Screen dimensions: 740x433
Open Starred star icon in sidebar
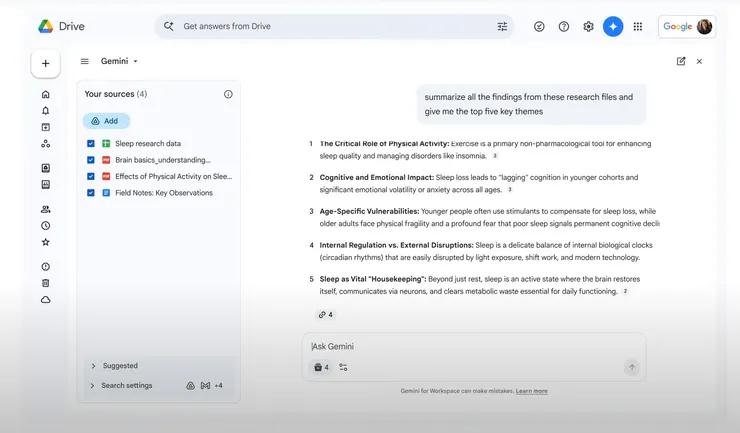[46, 242]
